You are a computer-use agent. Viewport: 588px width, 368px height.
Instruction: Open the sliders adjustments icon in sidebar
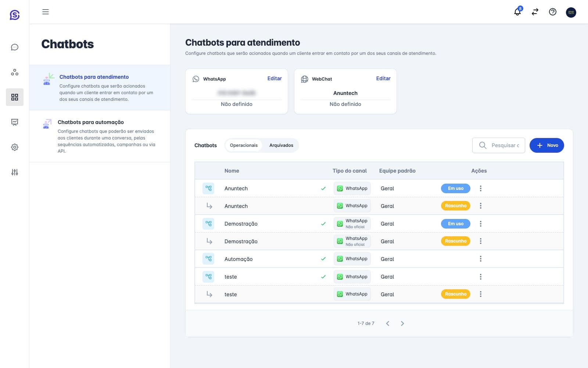15,172
